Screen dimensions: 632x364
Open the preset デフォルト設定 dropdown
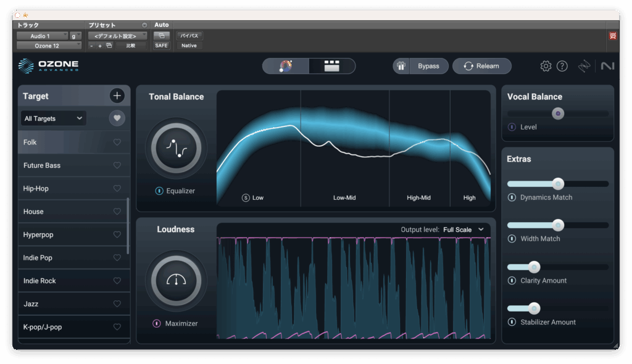117,36
